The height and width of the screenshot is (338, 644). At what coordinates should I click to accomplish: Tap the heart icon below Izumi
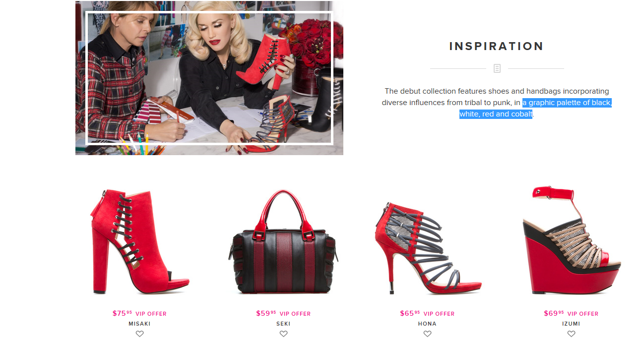pyautogui.click(x=571, y=334)
